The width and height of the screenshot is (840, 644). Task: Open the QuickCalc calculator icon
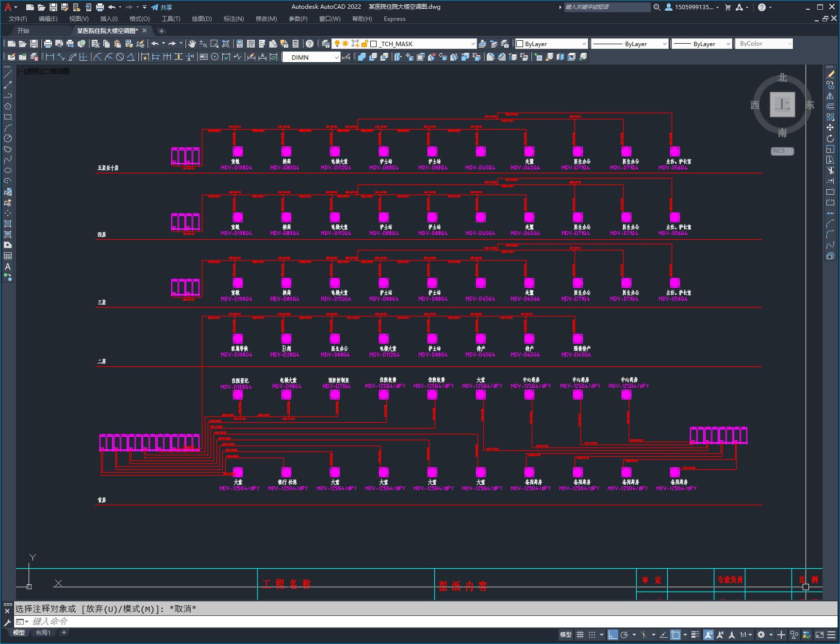[x=296, y=44]
